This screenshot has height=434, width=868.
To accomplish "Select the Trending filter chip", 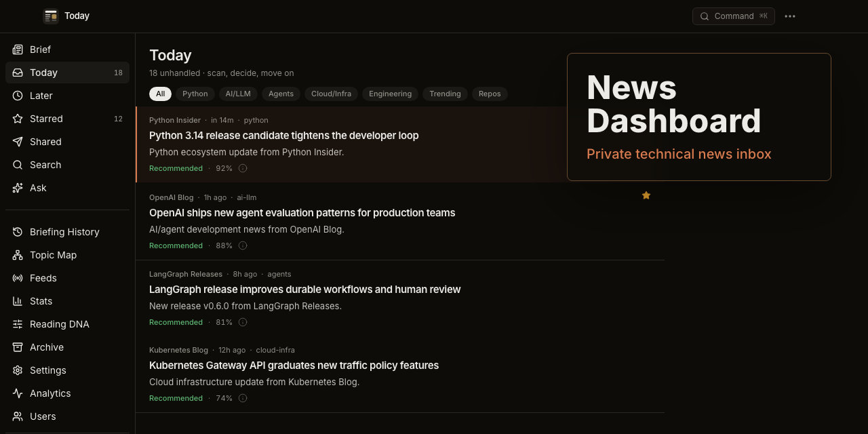I will 445,94.
